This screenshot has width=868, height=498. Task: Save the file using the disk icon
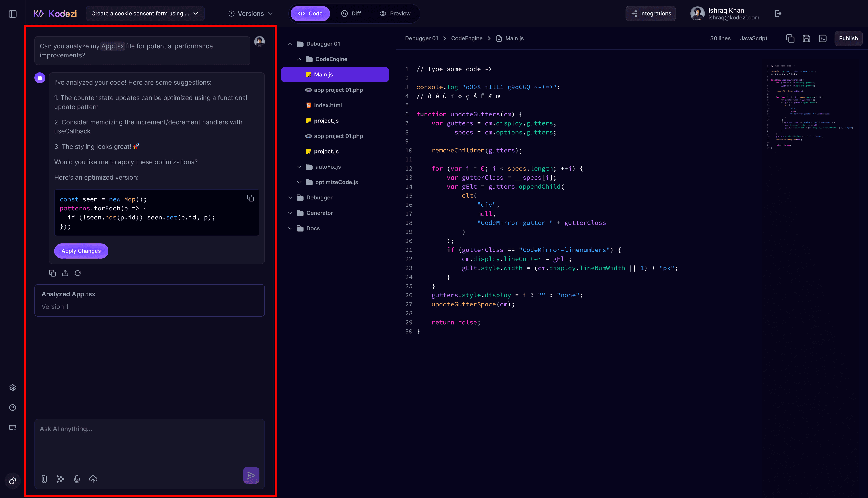pyautogui.click(x=807, y=38)
